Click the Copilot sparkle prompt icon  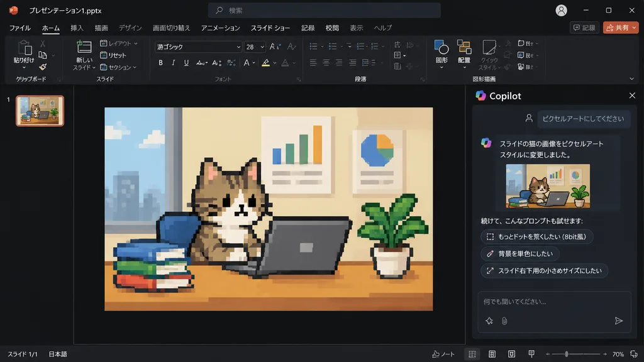pos(489,321)
